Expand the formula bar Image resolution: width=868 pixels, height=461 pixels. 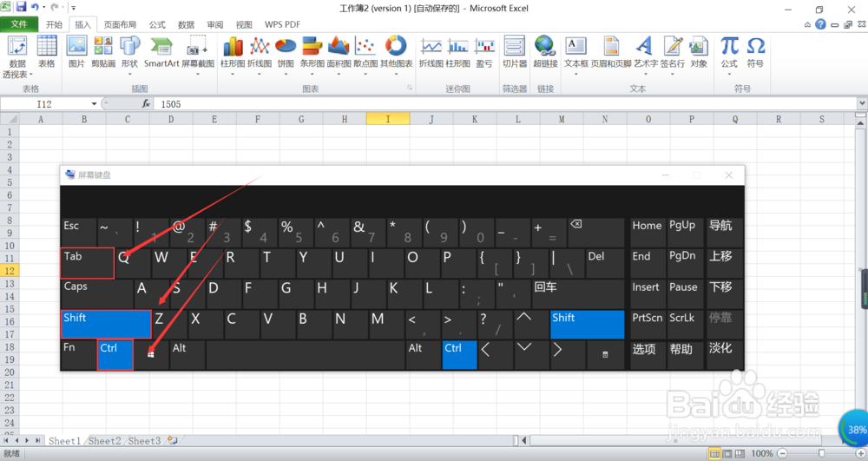click(x=862, y=103)
